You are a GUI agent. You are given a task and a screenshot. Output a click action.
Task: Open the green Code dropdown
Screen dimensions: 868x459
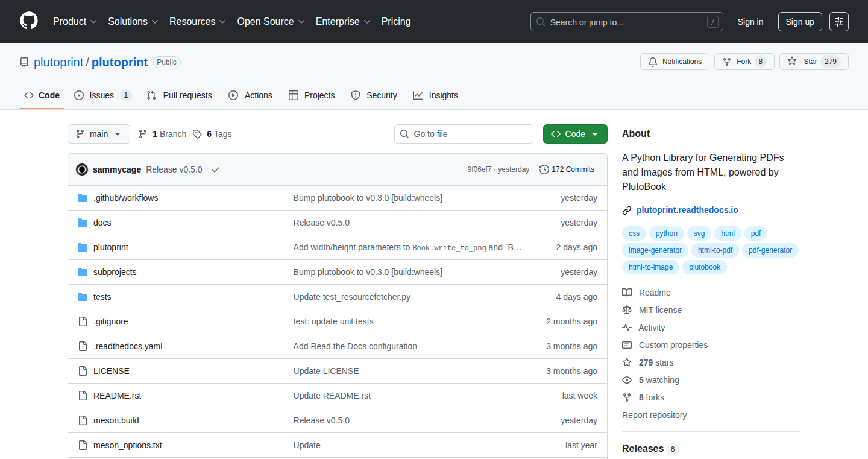coord(575,134)
